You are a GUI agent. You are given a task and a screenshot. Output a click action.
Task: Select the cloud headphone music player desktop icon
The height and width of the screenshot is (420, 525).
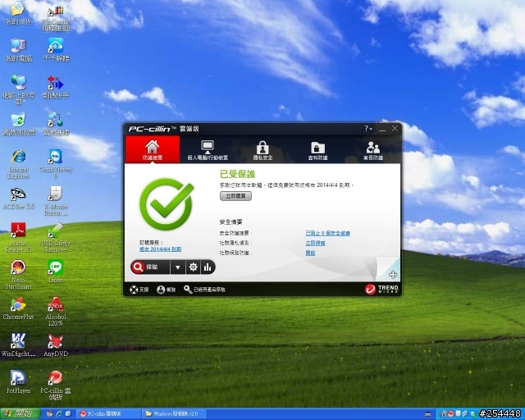tap(56, 50)
